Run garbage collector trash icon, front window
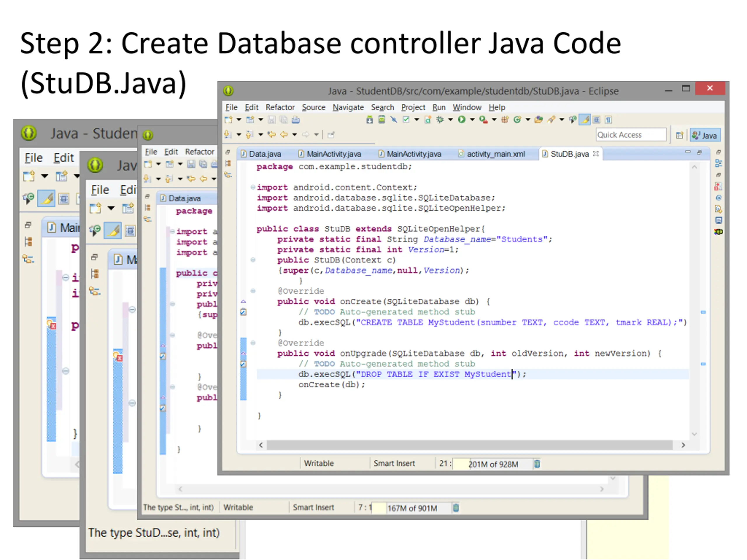 (537, 464)
